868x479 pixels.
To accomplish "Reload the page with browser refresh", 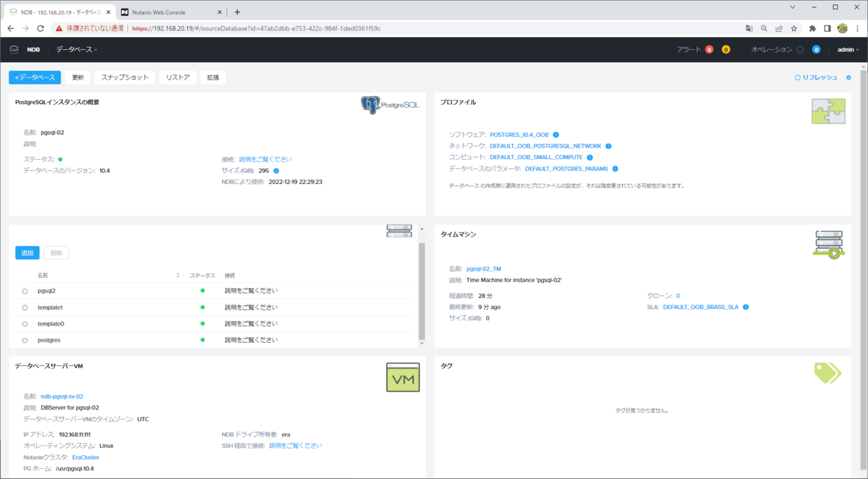I will click(x=41, y=28).
